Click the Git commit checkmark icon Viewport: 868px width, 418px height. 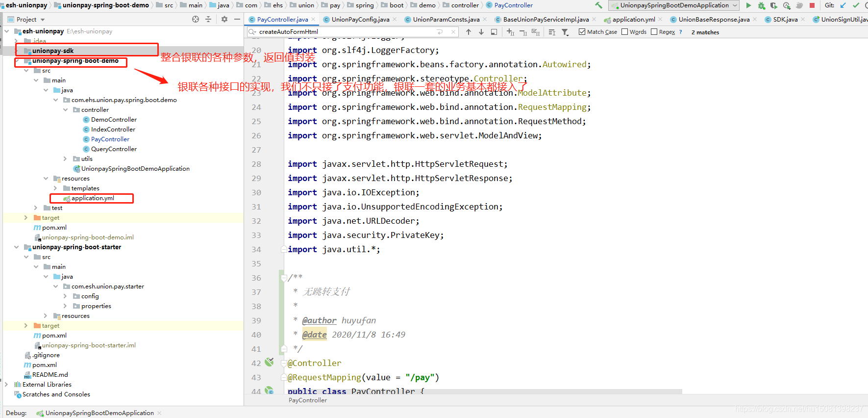coord(856,5)
